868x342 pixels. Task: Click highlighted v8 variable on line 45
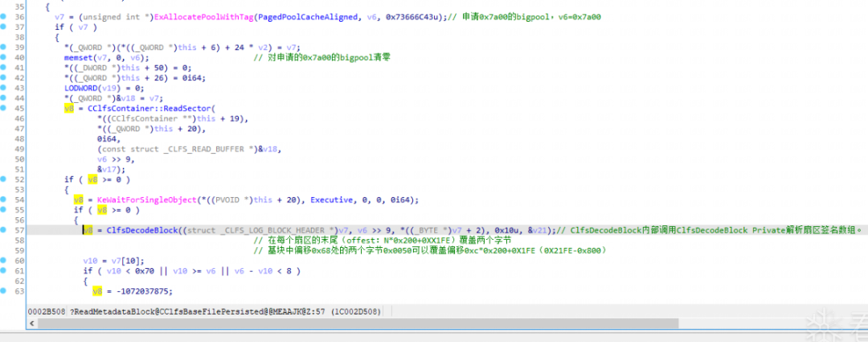[69, 109]
